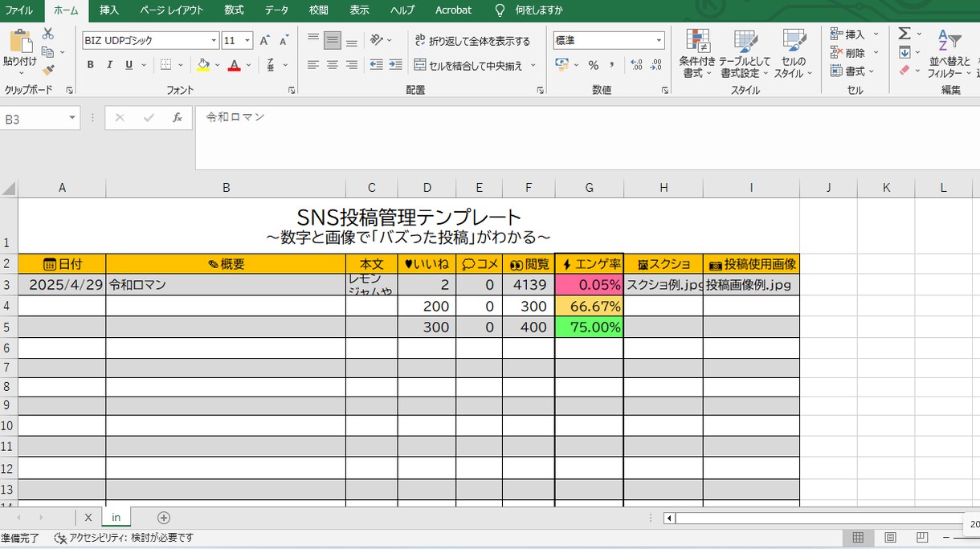Screen dimensions: 980x549
Task: Click アクセシビリティ: 検討が必要です status
Action: (124, 538)
